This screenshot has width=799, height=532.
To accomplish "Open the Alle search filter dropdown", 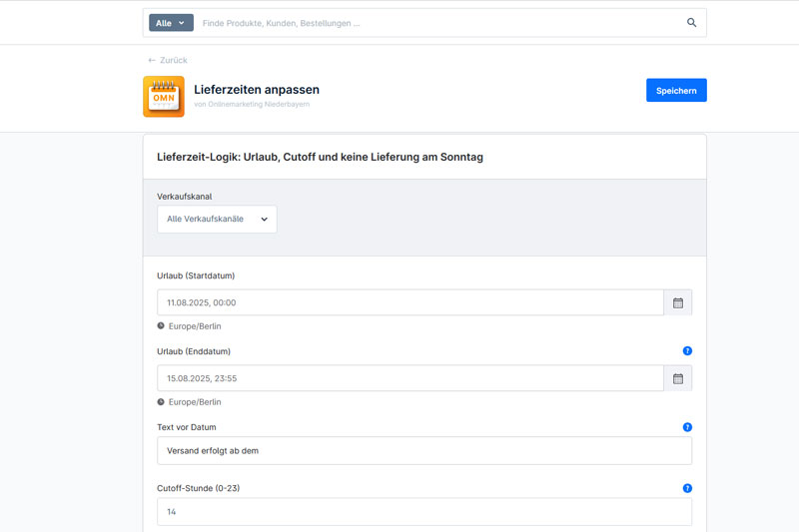I will tap(171, 23).
